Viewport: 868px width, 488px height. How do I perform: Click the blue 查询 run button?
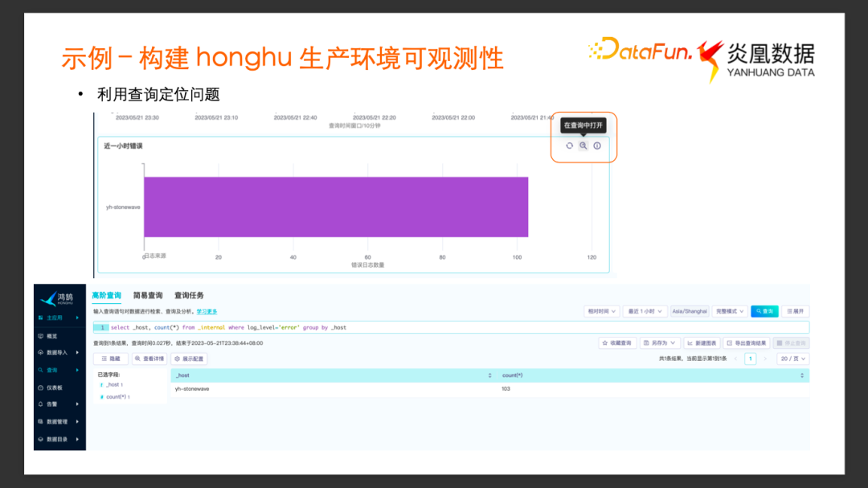(x=764, y=311)
